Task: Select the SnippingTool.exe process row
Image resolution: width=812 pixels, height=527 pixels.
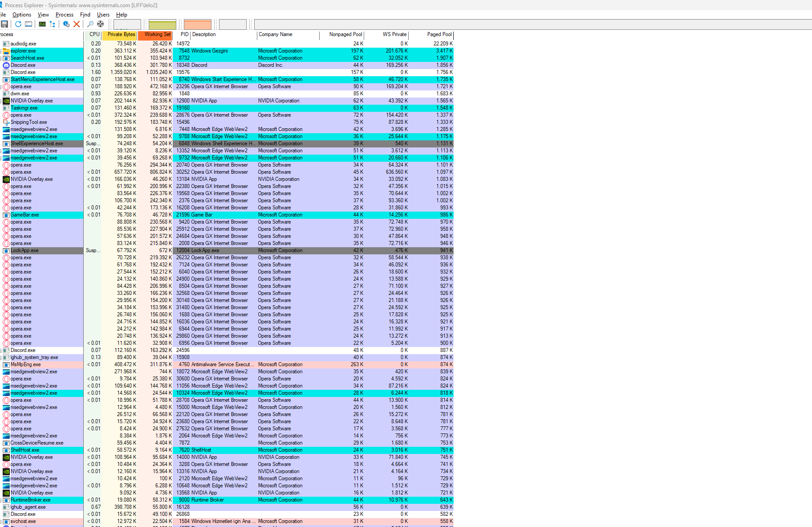Action: coord(227,122)
